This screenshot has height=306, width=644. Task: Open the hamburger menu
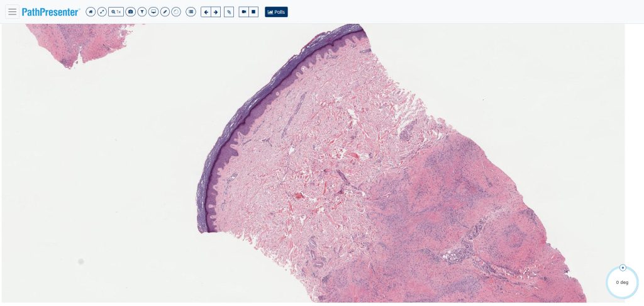pos(13,12)
